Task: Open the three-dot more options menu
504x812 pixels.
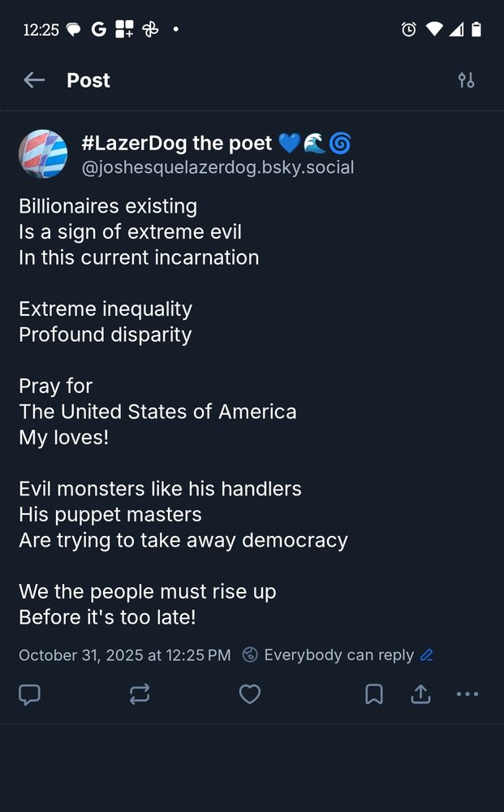Action: 467,694
